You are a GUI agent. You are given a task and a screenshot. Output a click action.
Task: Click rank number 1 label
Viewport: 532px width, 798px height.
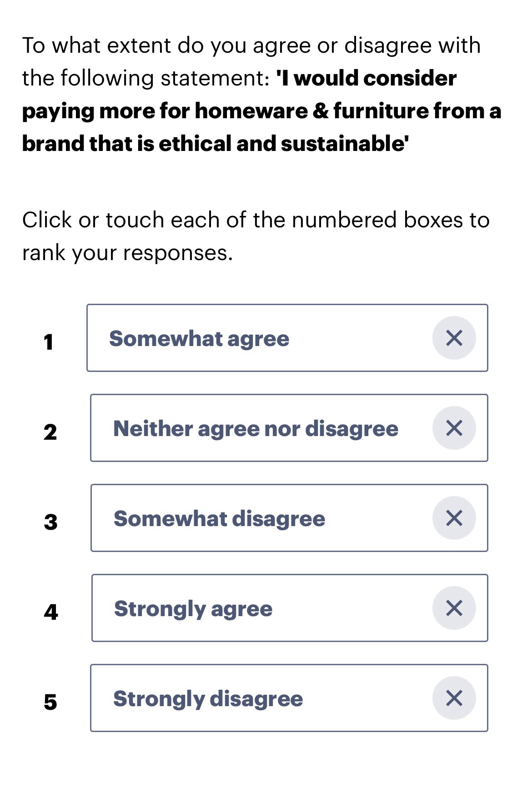49,342
